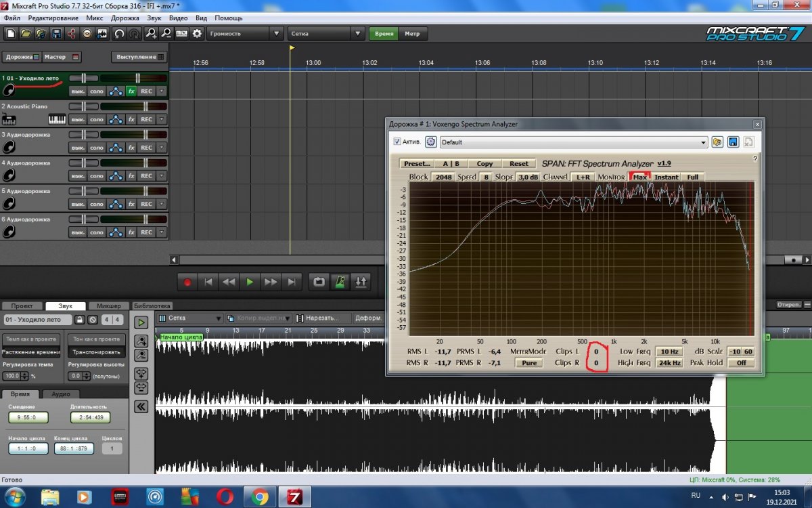812x508 pixels.
Task: Switch to the Микшер tab
Action: [109, 306]
